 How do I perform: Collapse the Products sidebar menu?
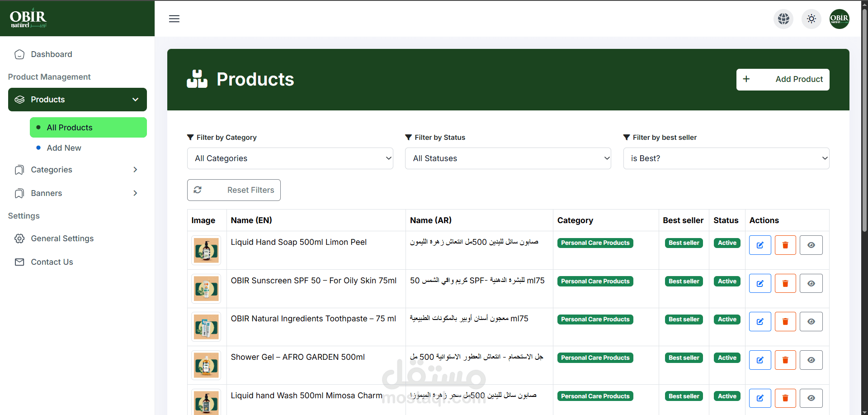point(77,100)
